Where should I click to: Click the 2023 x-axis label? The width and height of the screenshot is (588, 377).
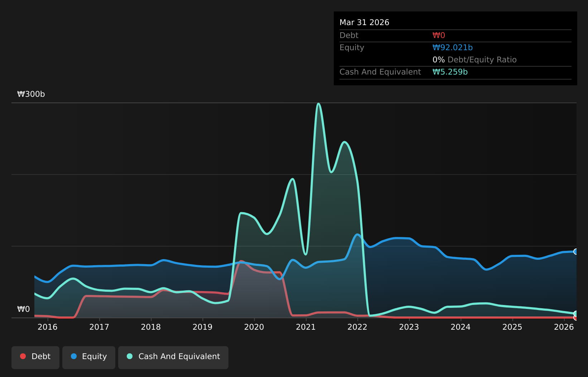409,327
